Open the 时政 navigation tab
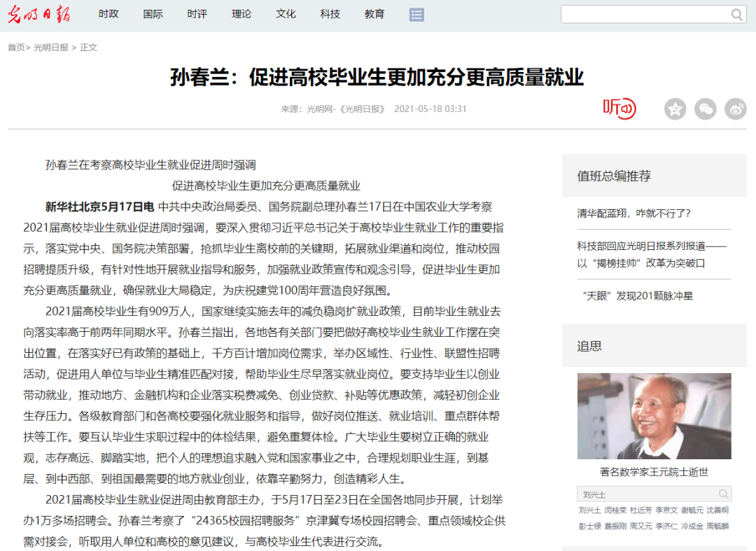The width and height of the screenshot is (756, 551). coord(108,14)
